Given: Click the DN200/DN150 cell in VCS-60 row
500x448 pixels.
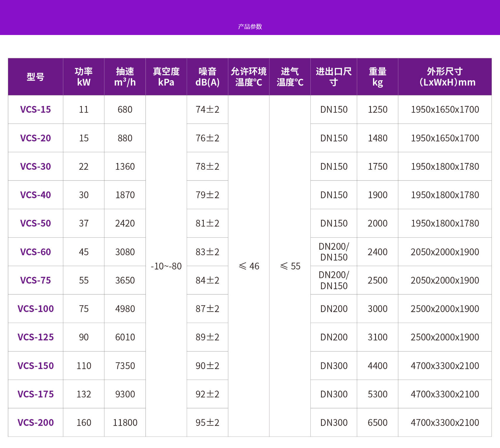Looking at the screenshot, I should point(334,252).
